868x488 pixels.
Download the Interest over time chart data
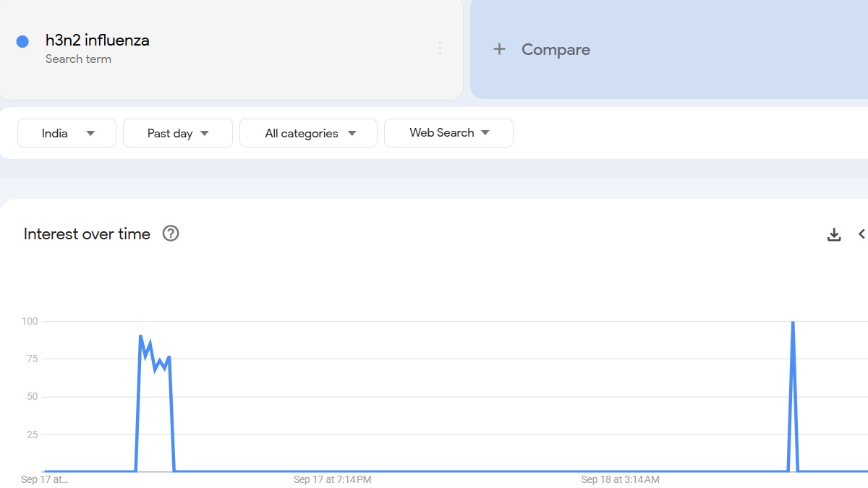(834, 234)
